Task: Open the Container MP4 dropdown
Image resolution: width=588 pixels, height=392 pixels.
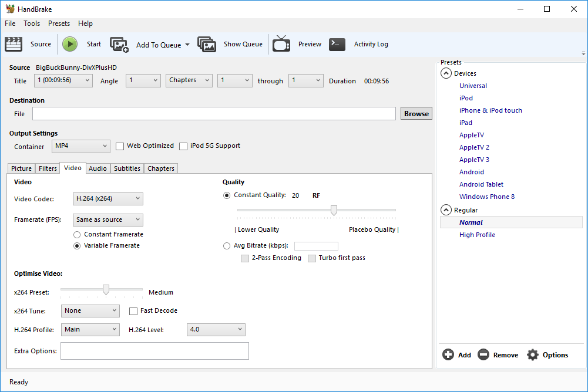Action: click(81, 146)
